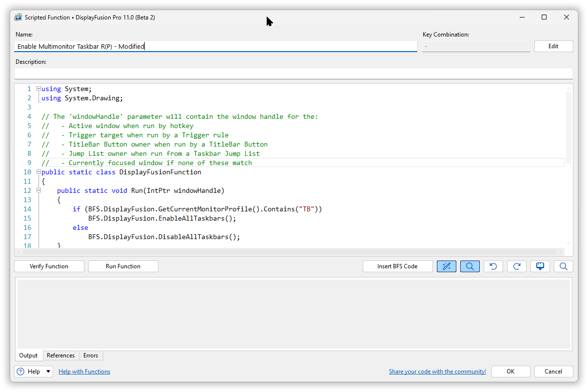Open the Help with Functions link
Screen dimensions: 588x392
coord(84,372)
